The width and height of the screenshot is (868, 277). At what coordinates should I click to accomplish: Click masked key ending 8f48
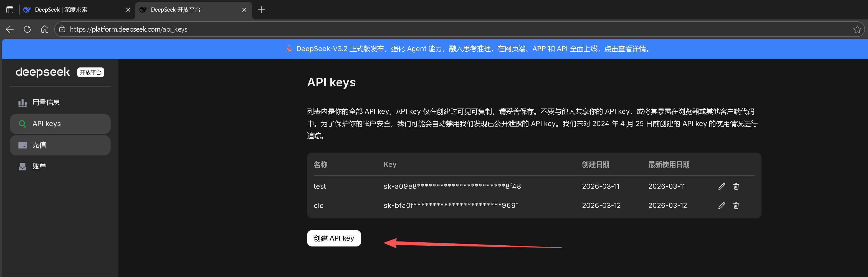pyautogui.click(x=452, y=186)
